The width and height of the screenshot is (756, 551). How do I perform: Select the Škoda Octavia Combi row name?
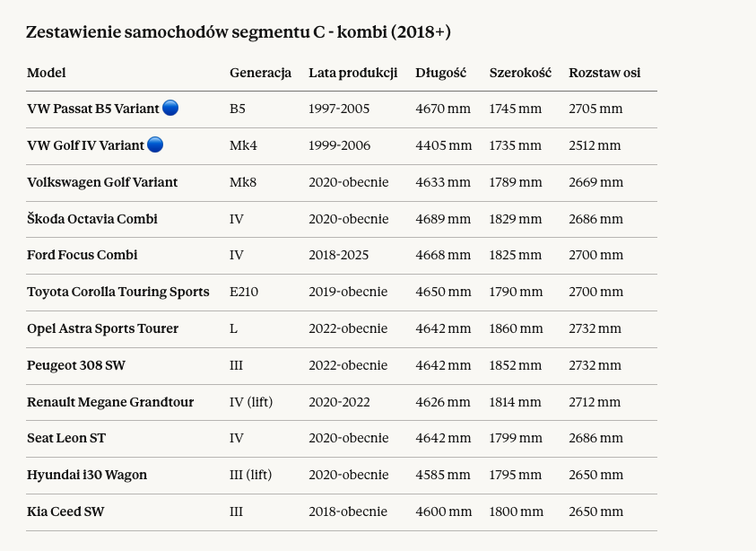(92, 219)
